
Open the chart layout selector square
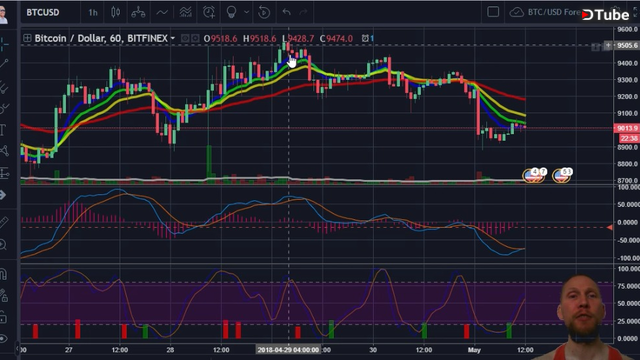493,12
